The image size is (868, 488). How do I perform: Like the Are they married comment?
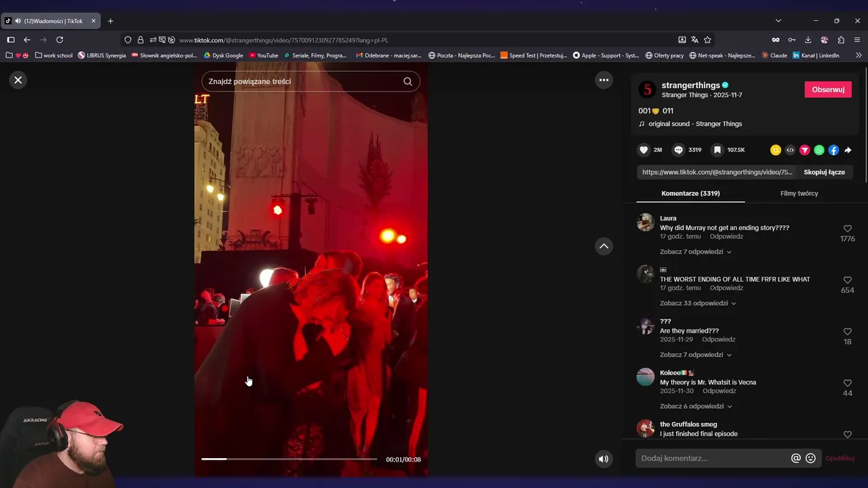(847, 331)
